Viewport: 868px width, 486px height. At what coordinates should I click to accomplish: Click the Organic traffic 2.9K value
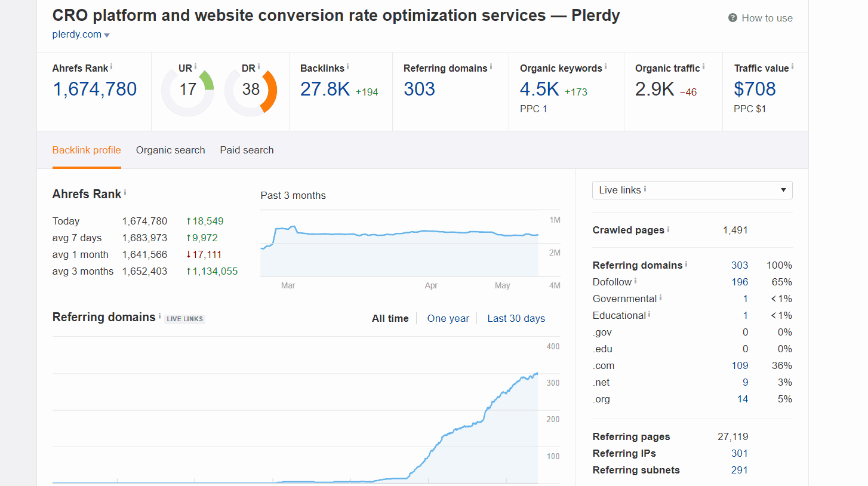point(654,89)
